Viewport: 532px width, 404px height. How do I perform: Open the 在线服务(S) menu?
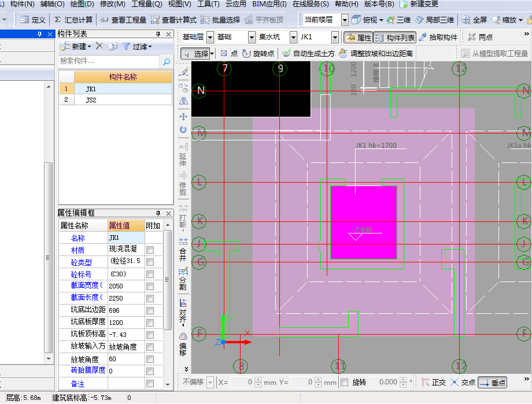311,4
